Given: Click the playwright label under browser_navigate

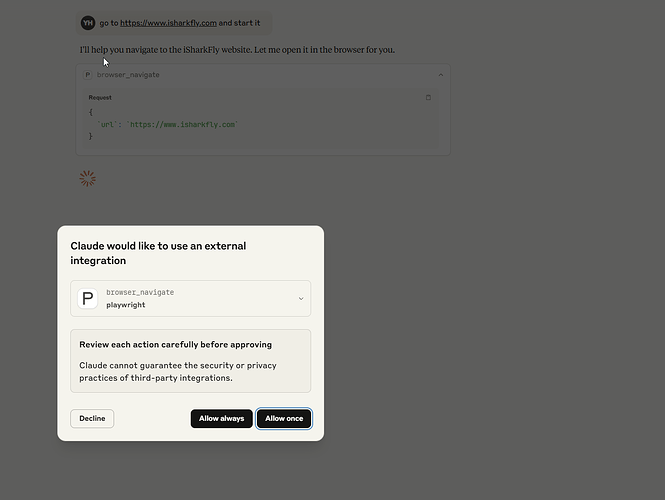Looking at the screenshot, I should [126, 305].
